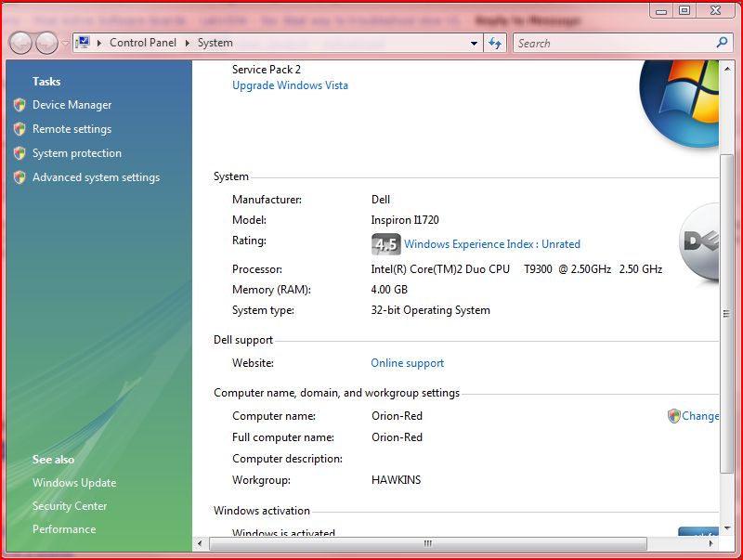This screenshot has width=743, height=560.
Task: Click the Windows Vista logo orb
Action: point(679,103)
